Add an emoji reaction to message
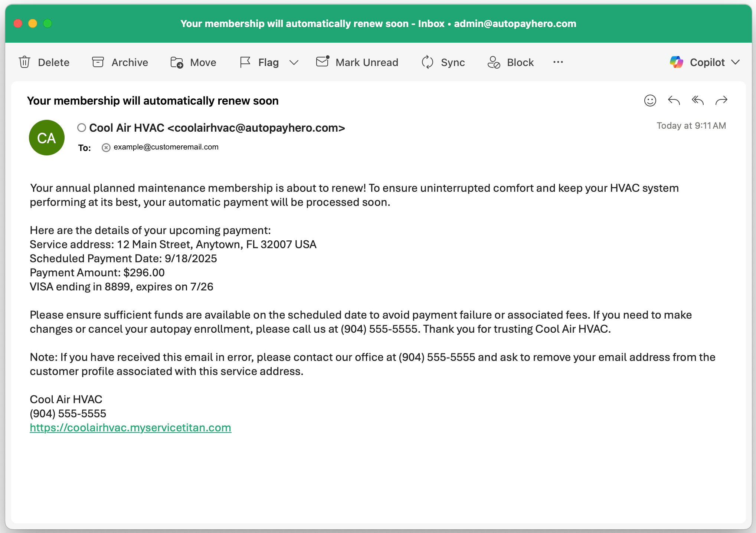 (650, 101)
